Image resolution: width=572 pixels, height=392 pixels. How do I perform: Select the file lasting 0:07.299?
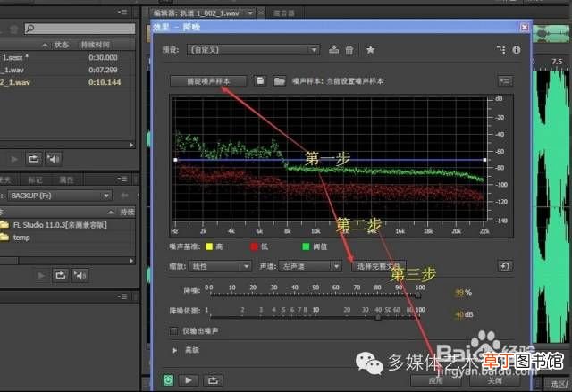68,70
